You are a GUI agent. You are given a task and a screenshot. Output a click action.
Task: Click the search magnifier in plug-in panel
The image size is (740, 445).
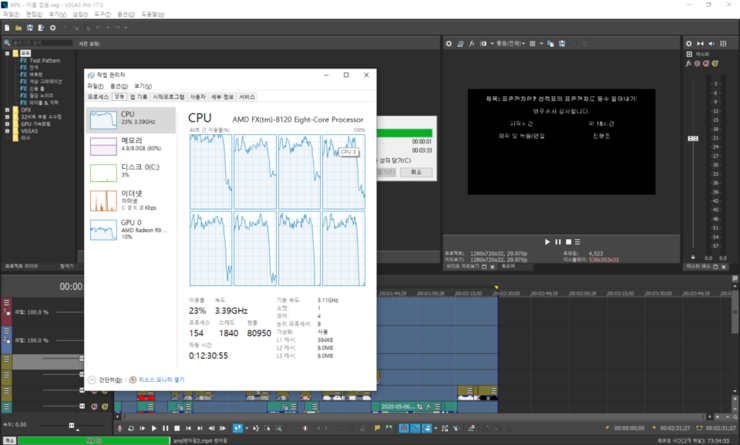(7, 43)
